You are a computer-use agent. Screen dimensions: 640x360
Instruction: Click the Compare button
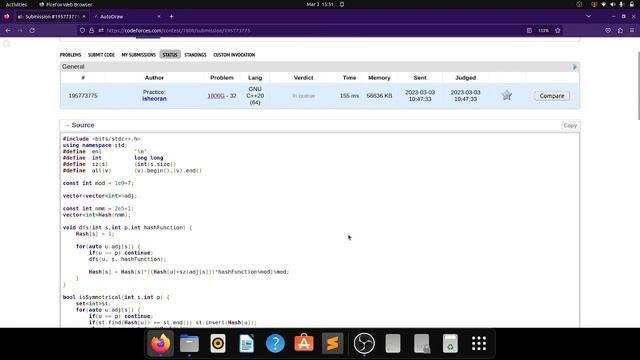(552, 96)
